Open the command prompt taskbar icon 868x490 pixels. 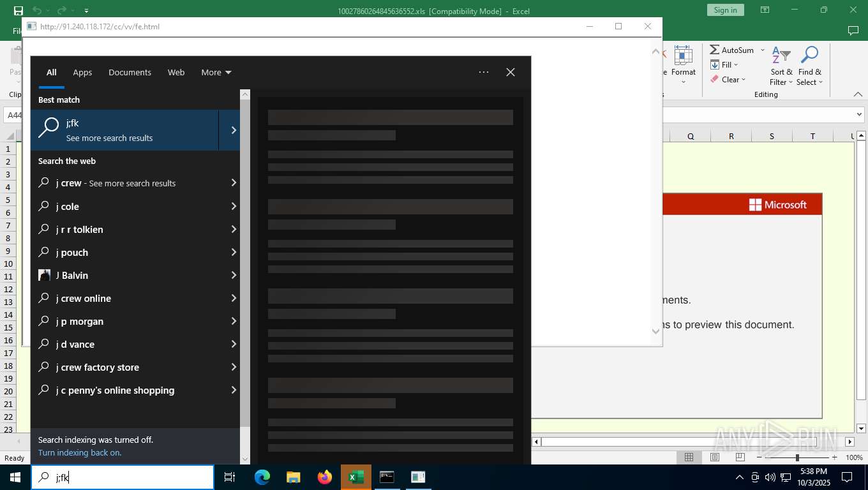387,477
